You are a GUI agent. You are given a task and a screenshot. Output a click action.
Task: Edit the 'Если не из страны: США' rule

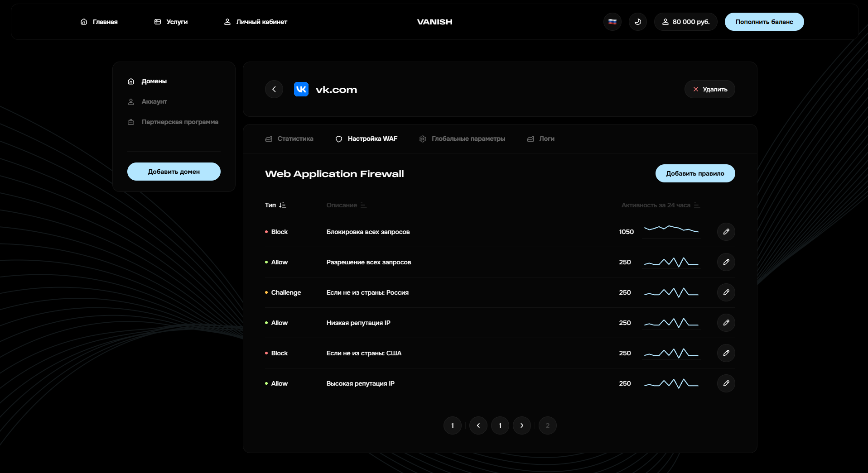tap(726, 353)
